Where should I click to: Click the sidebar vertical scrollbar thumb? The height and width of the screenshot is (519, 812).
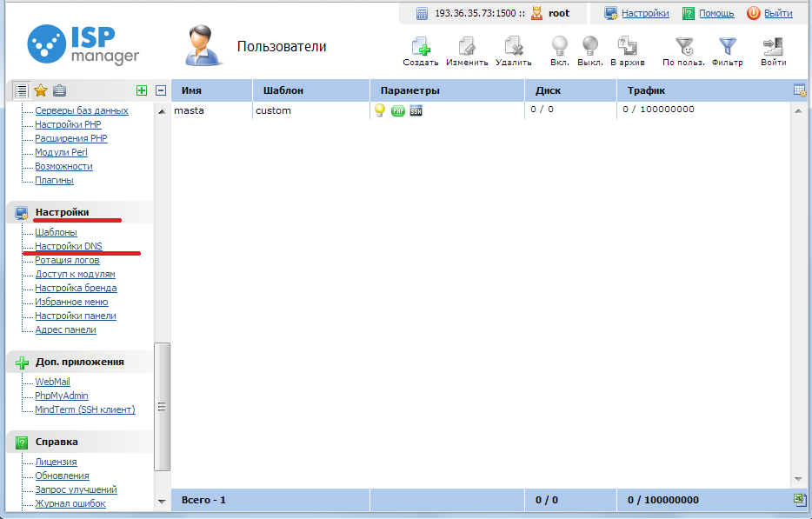click(x=162, y=406)
